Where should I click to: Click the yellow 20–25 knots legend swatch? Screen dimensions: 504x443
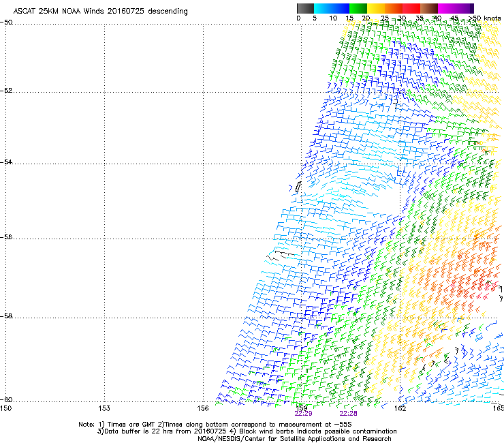coord(376,8)
